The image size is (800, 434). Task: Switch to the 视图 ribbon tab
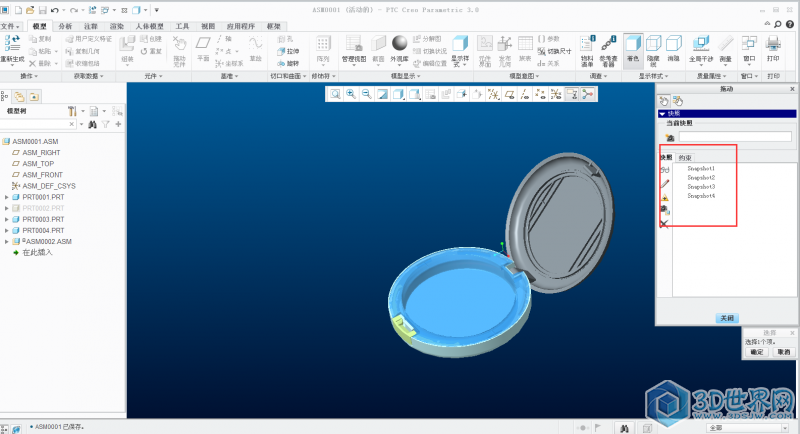point(208,26)
